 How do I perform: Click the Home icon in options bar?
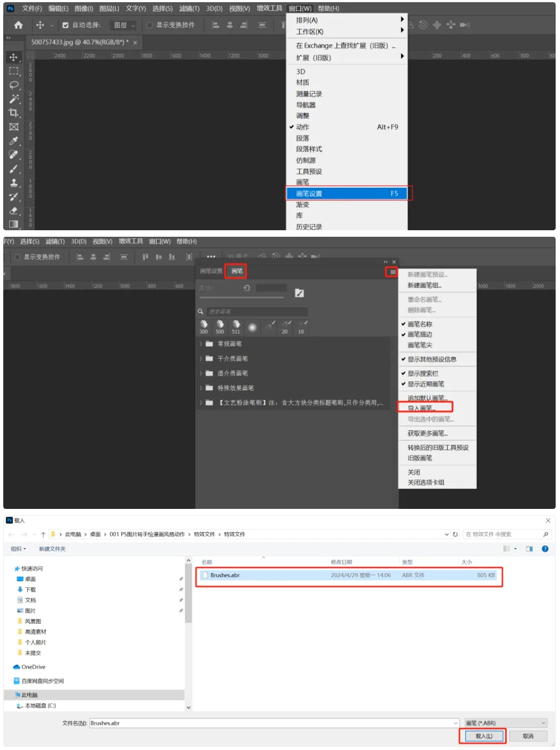point(19,25)
